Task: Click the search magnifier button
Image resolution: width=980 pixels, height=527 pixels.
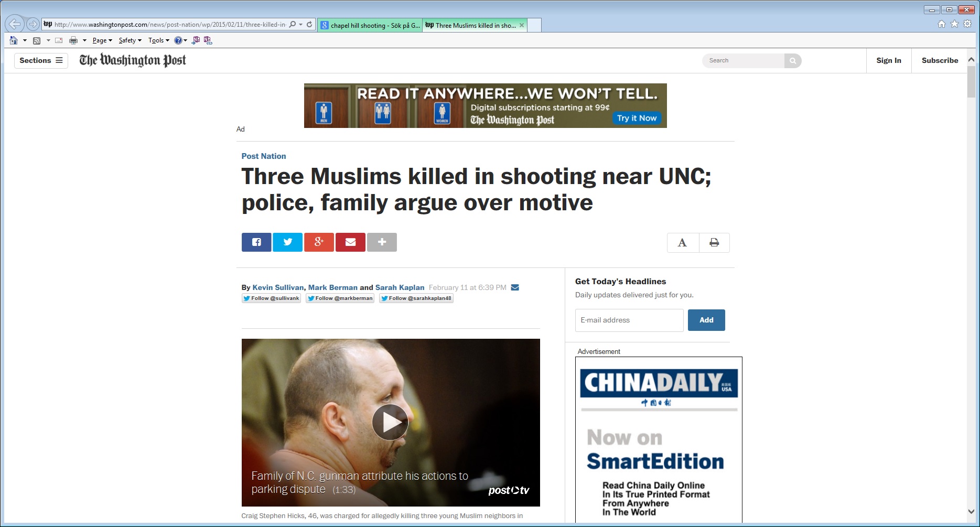Action: 792,61
